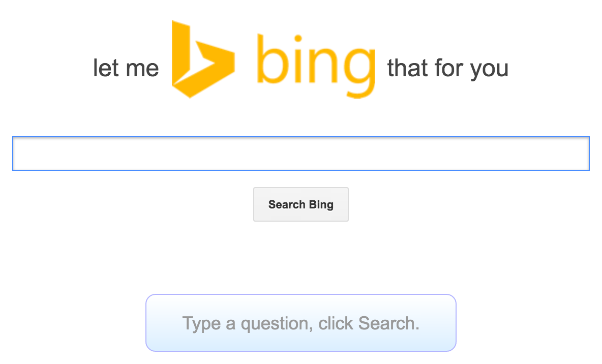The image size is (602, 364).
Task: Click the dot of the 'i' in bing
Action: tap(298, 39)
